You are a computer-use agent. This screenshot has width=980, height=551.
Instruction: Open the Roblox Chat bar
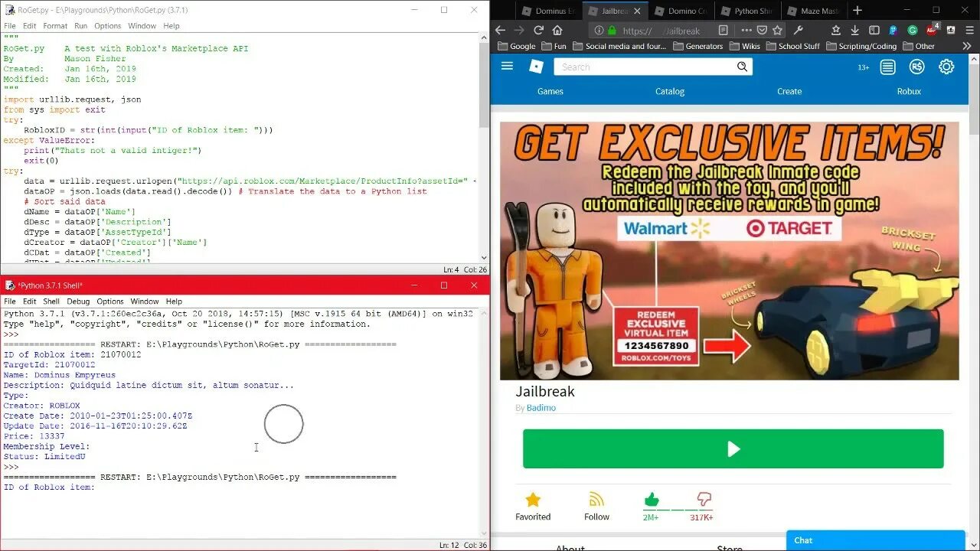click(x=875, y=540)
